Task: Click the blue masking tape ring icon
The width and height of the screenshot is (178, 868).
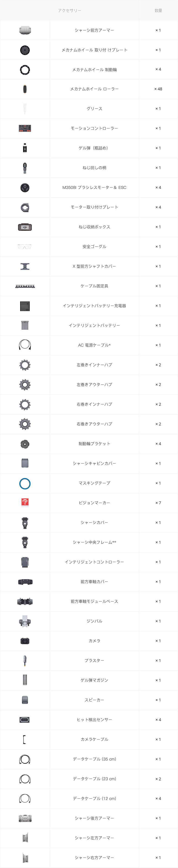Action: coord(25,483)
